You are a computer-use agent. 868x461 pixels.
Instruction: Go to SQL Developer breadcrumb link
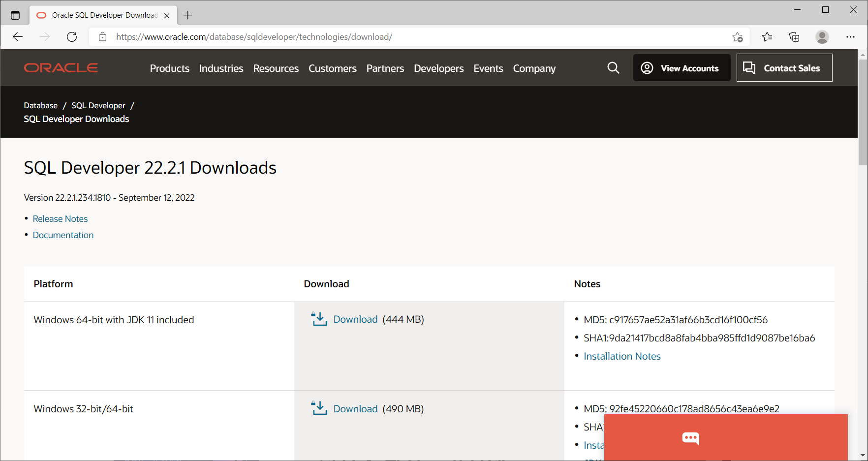[98, 105]
